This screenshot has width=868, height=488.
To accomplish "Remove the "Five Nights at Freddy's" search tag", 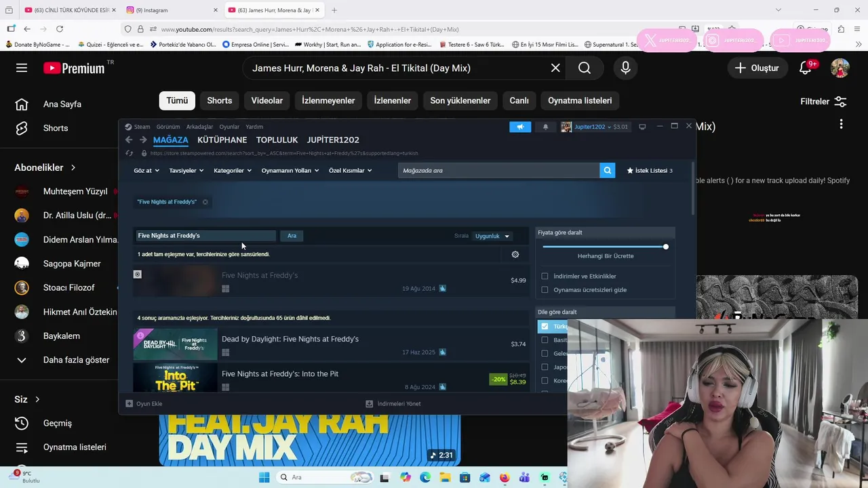I will tap(205, 202).
